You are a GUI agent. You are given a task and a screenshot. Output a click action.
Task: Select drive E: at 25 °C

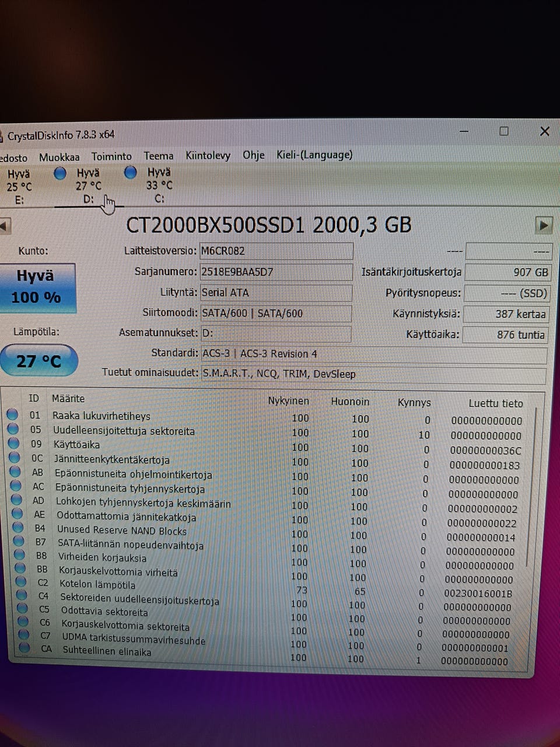pyautogui.click(x=19, y=187)
